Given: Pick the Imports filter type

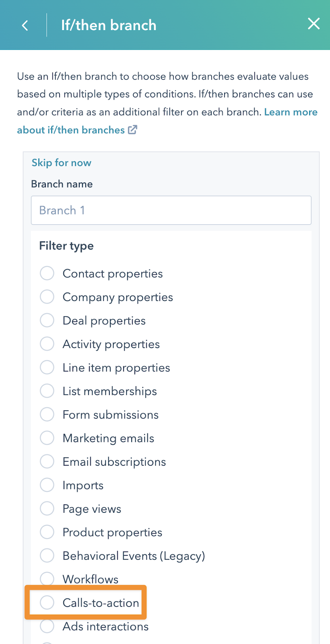Looking at the screenshot, I should [47, 485].
